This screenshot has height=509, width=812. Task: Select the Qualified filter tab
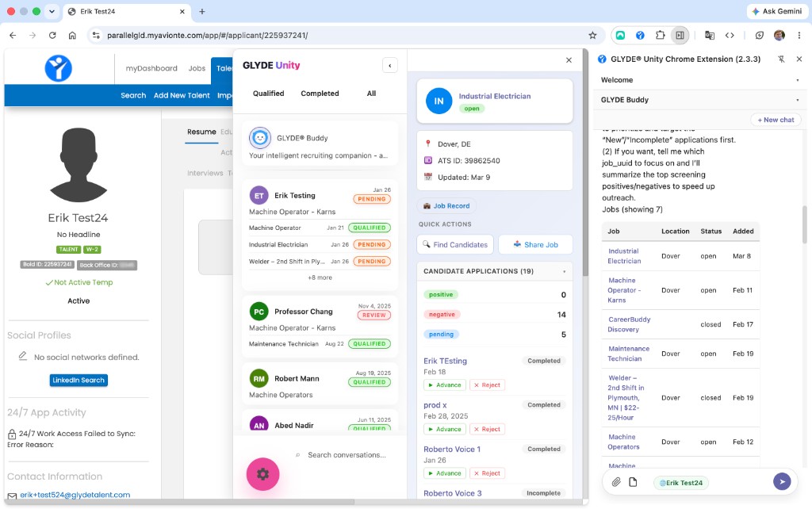[x=268, y=94]
